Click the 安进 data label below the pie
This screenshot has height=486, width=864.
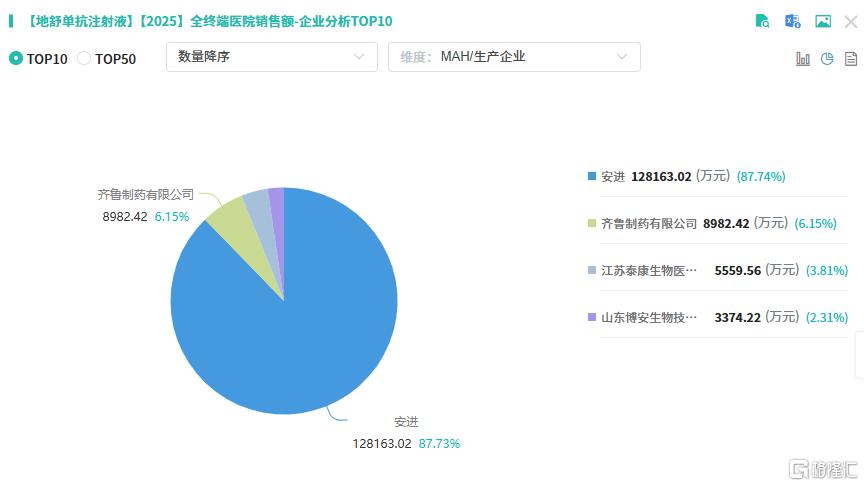click(x=406, y=422)
